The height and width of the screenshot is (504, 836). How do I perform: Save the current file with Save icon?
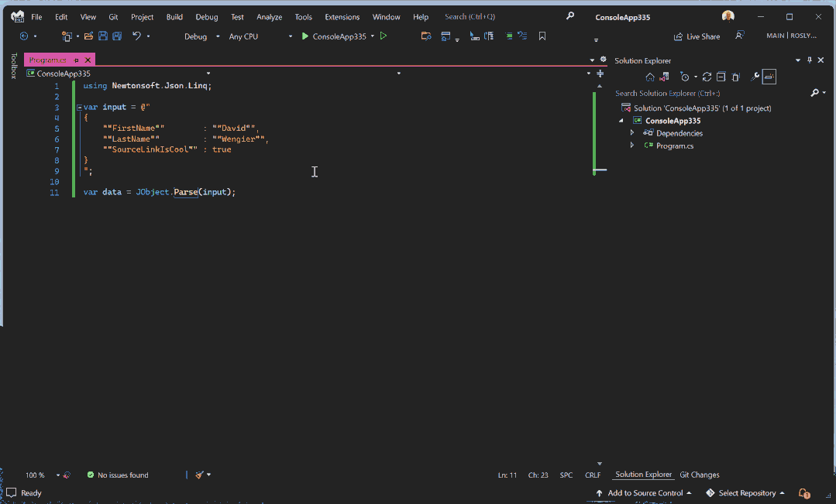click(103, 36)
